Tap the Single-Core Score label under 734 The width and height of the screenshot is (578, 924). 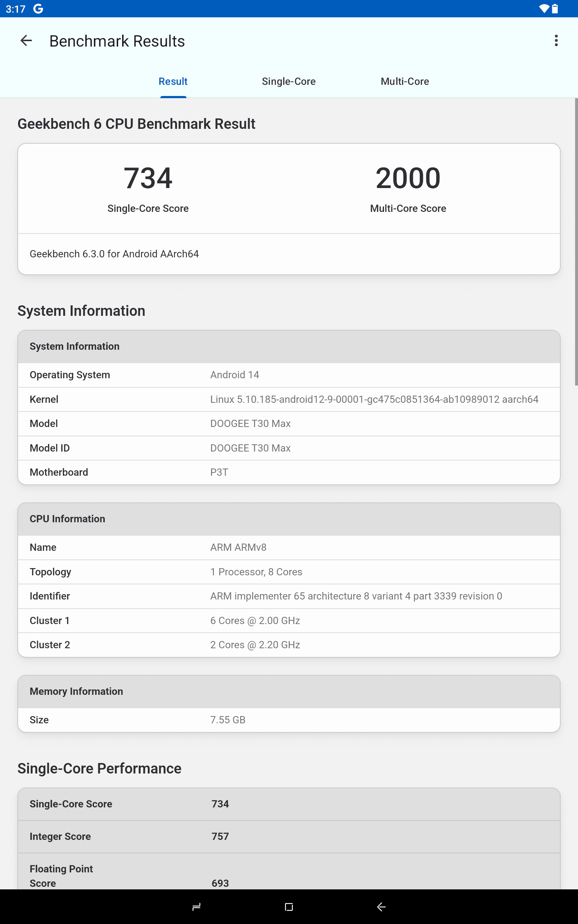pyautogui.click(x=148, y=209)
